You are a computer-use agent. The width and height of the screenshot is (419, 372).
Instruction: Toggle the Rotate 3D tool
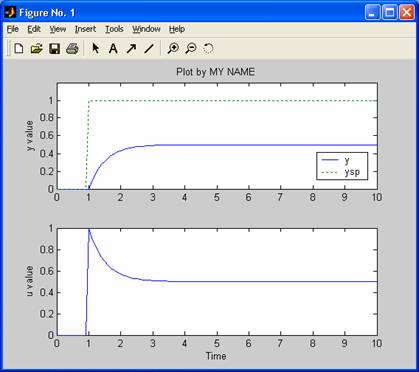(208, 49)
